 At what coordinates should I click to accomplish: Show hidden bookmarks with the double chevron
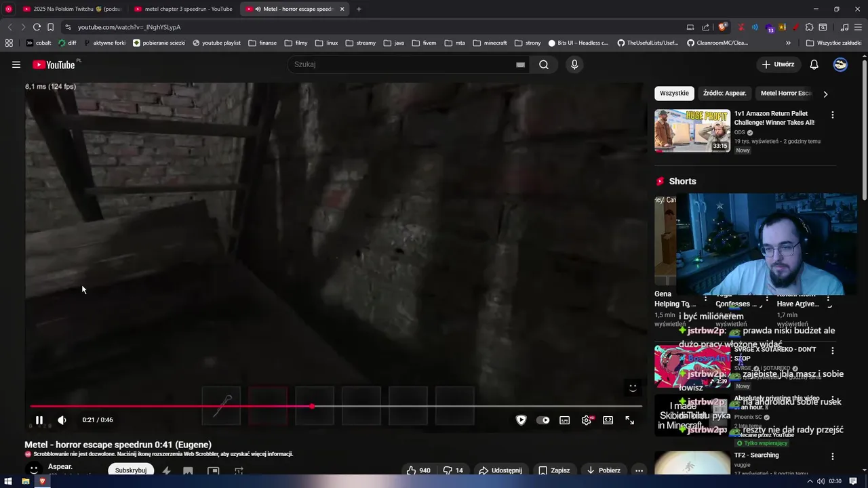pyautogui.click(x=788, y=43)
